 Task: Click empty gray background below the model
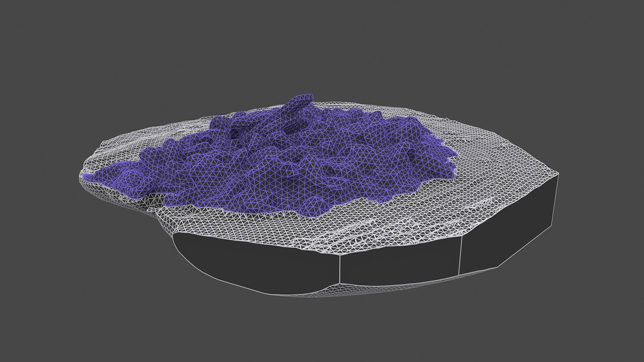pyautogui.click(x=322, y=332)
